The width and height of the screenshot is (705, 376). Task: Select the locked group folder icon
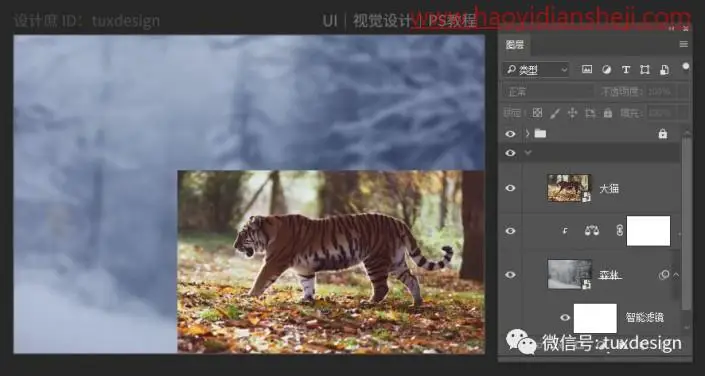(540, 134)
